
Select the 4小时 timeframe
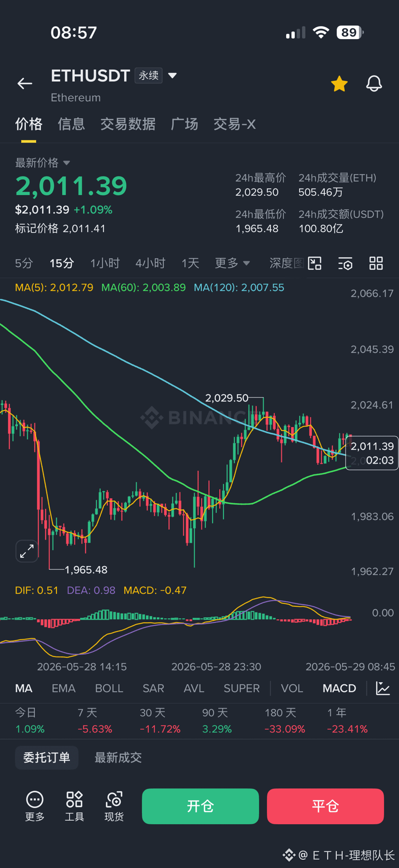[150, 263]
